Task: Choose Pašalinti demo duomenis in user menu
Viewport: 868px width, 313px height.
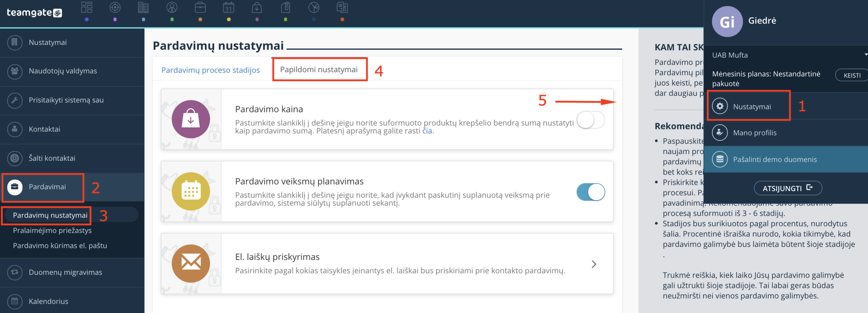Action: (786, 159)
